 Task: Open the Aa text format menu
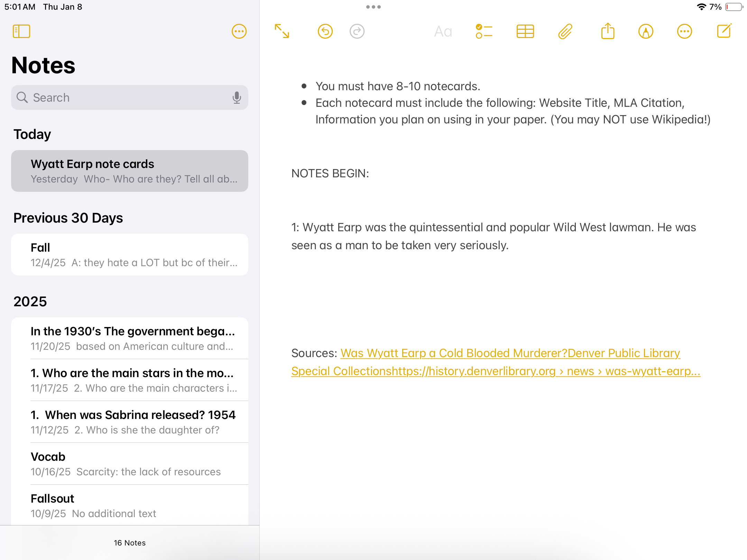pos(443,31)
